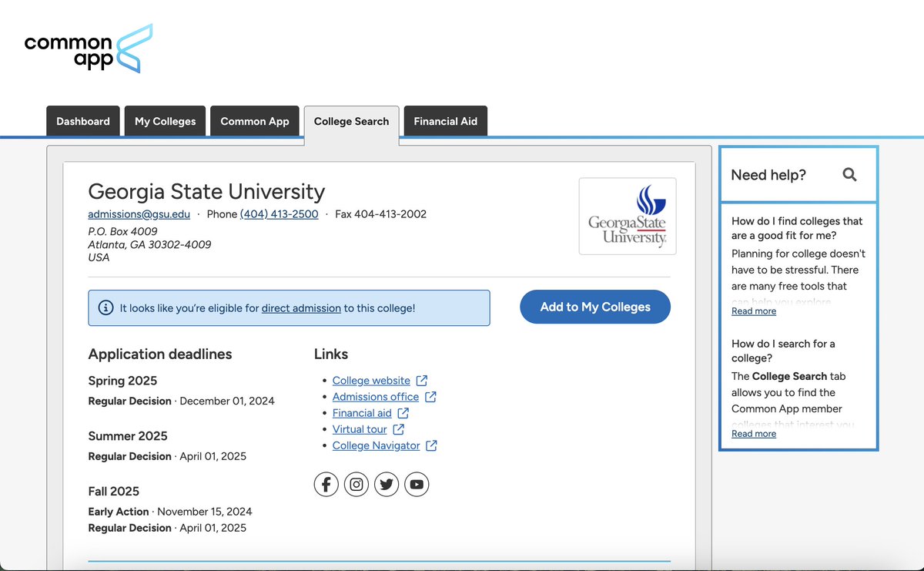924x571 pixels.
Task: Click Early Action November 15, 2024 line
Action: point(170,512)
